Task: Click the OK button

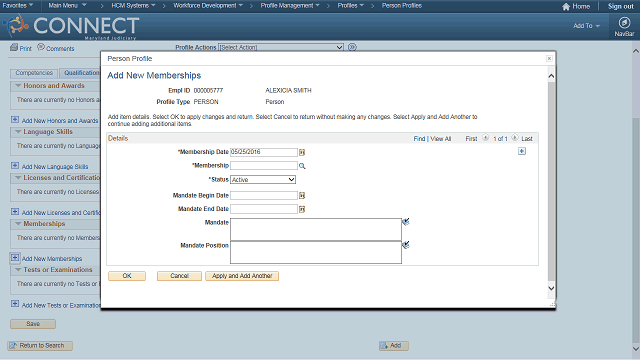Action: (127, 276)
